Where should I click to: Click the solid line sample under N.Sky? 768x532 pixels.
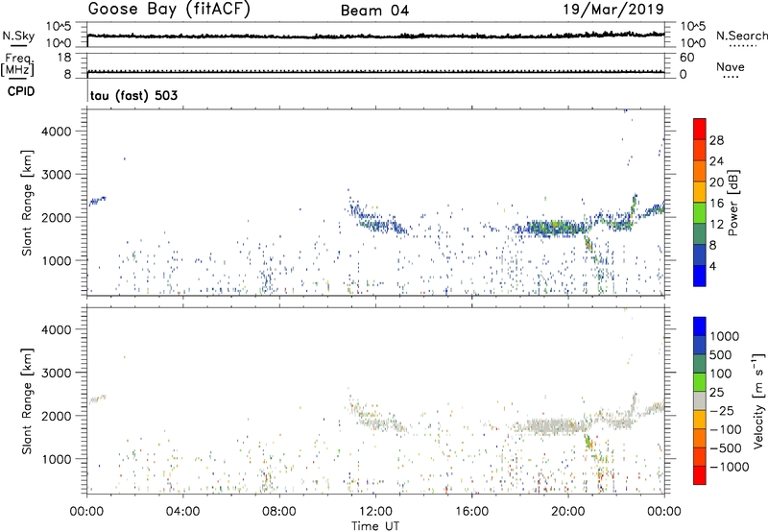pyautogui.click(x=18, y=46)
